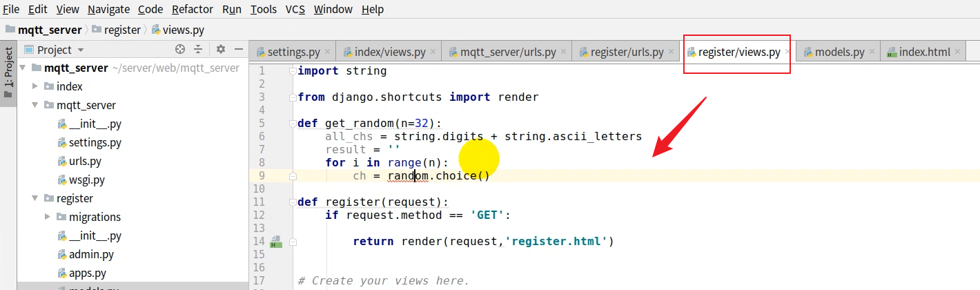Close the mqtt_server/urls.py tab
Image resolution: width=980 pixels, height=290 pixels.
[564, 52]
